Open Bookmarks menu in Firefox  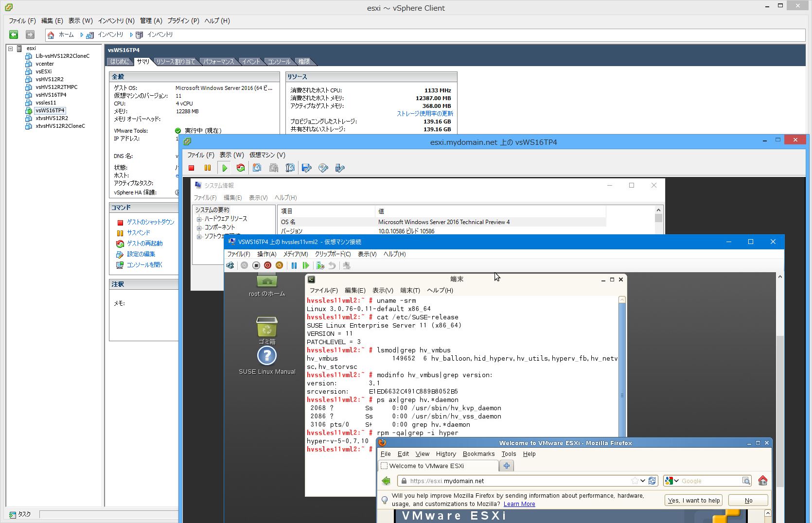pos(478,454)
